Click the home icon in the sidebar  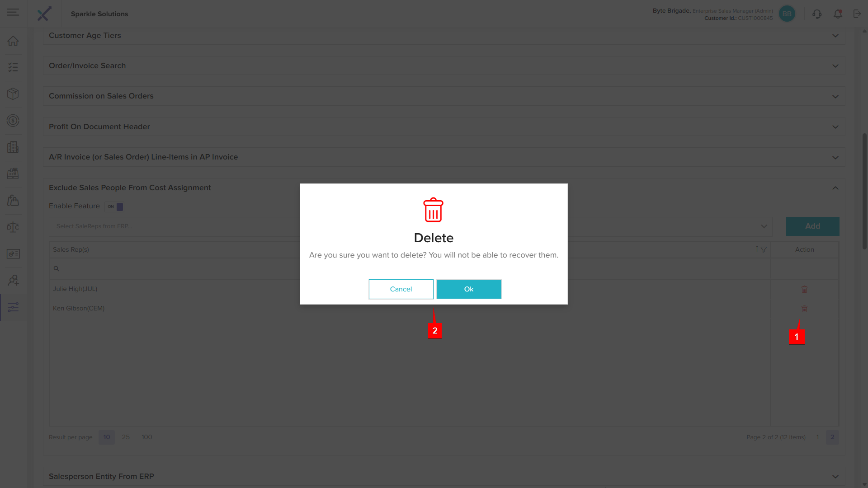[13, 41]
